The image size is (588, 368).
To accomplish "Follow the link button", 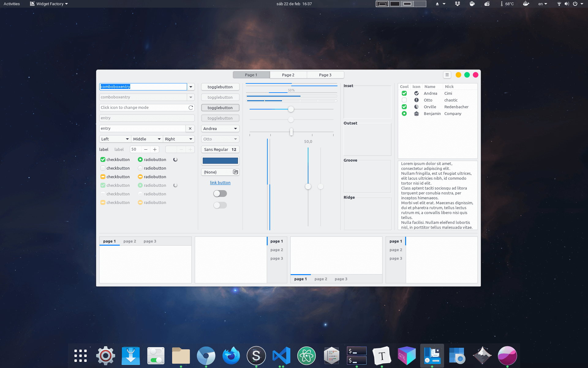I will [x=220, y=182].
